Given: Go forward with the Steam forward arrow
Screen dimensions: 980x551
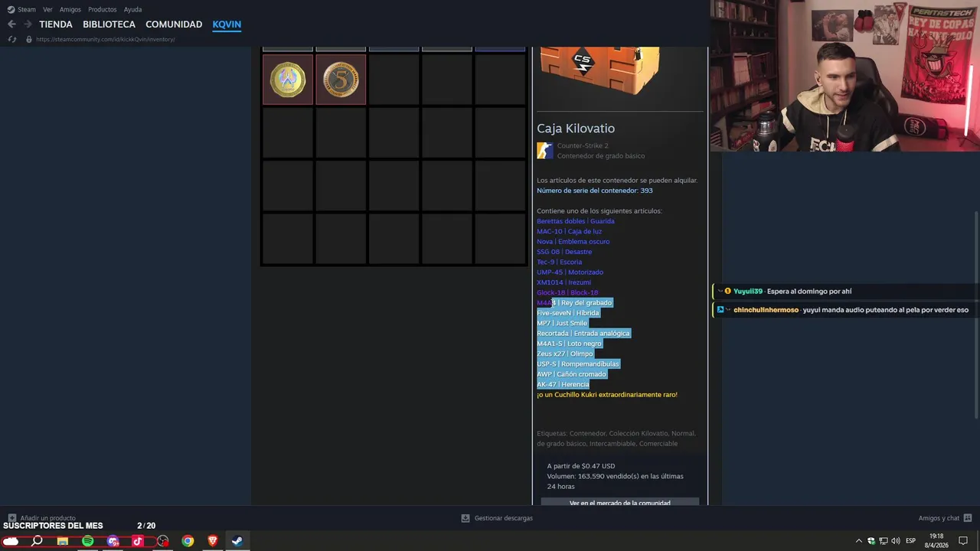Looking at the screenshot, I should pos(28,24).
